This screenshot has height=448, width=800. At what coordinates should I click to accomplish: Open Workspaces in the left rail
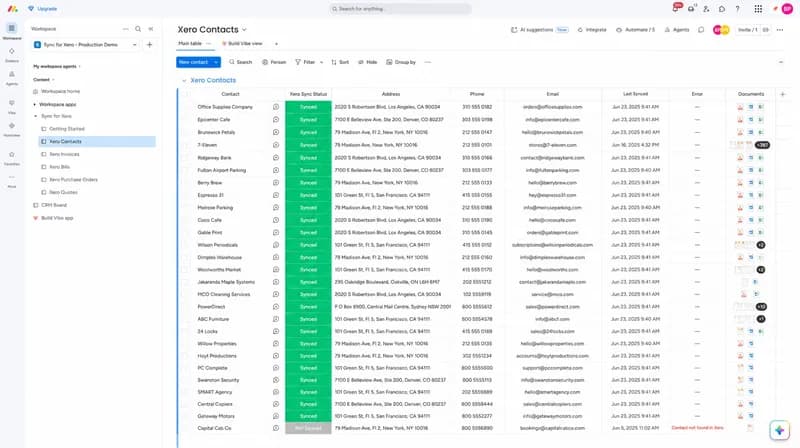tap(12, 31)
